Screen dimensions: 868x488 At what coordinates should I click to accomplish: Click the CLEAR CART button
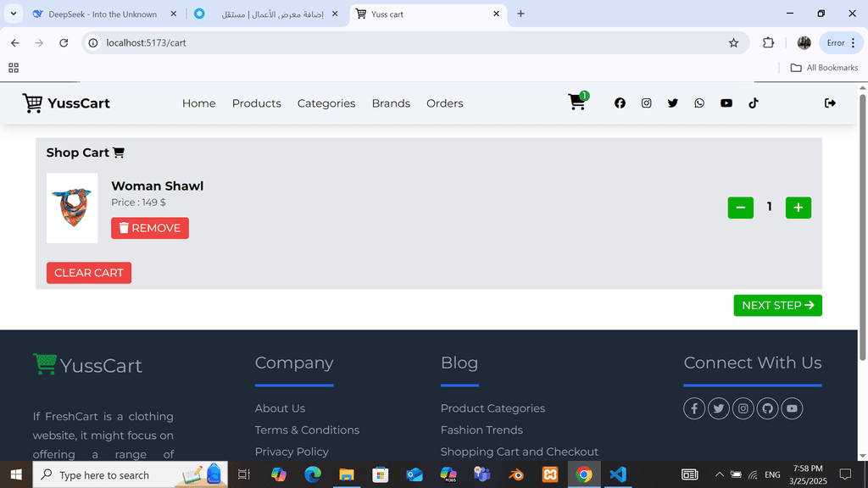point(88,273)
